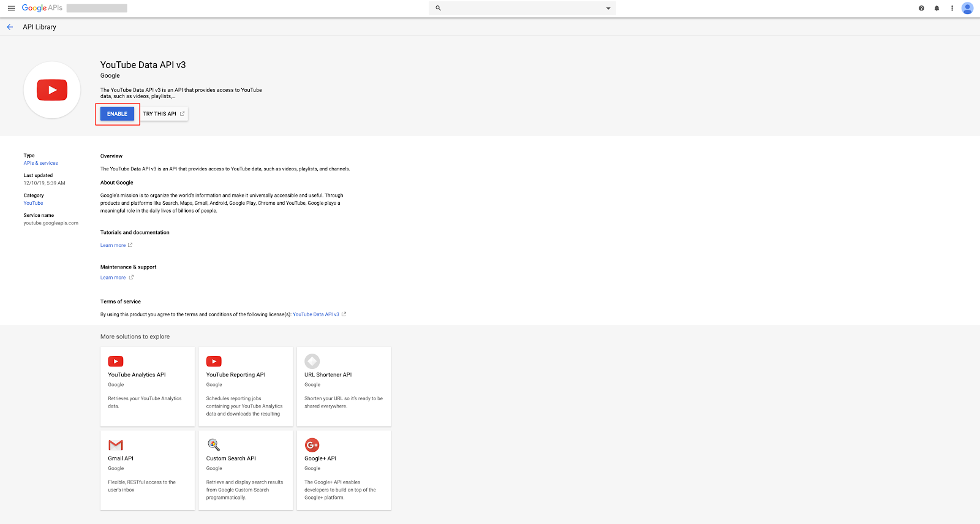Open the hamburger navigation menu

pos(11,8)
